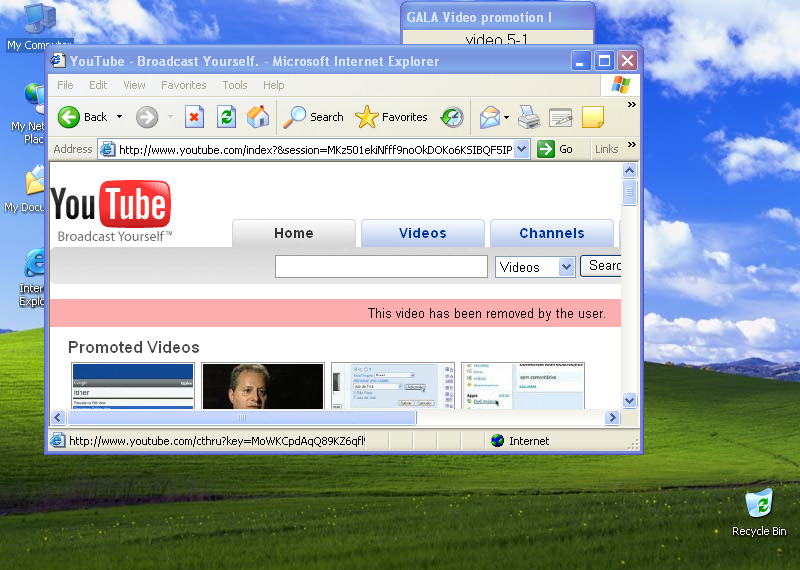Viewport: 800px width, 570px height.
Task: Expand the Mail dropdown arrow
Action: point(506,117)
